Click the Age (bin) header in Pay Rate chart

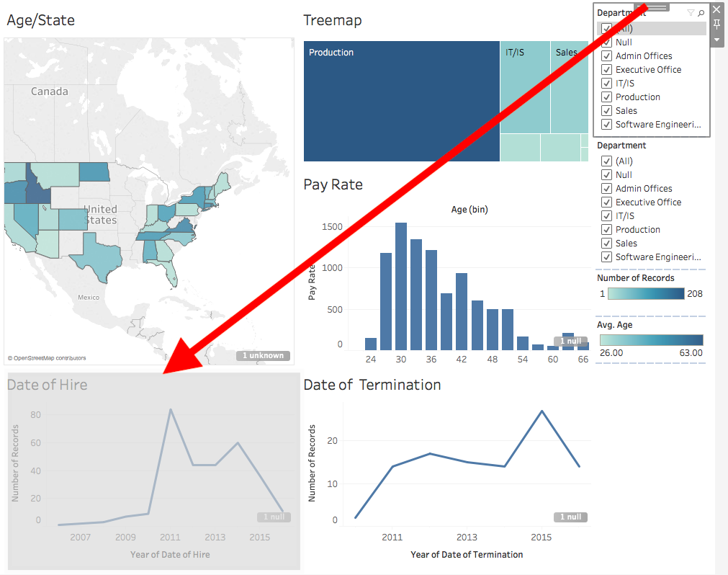(x=469, y=210)
